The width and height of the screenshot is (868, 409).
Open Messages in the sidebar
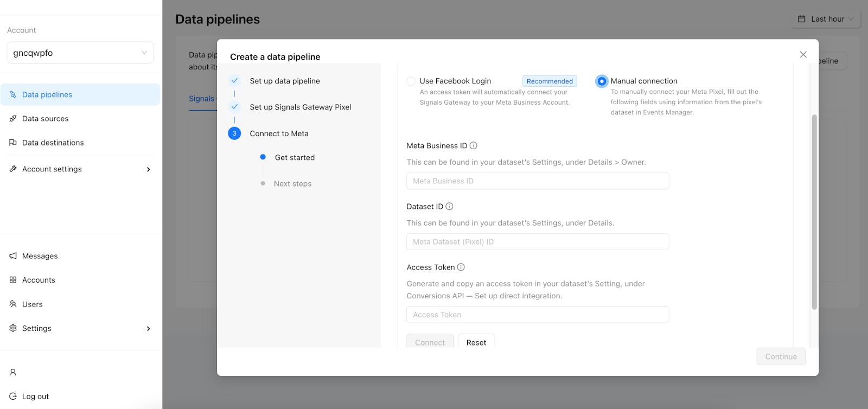click(80, 256)
